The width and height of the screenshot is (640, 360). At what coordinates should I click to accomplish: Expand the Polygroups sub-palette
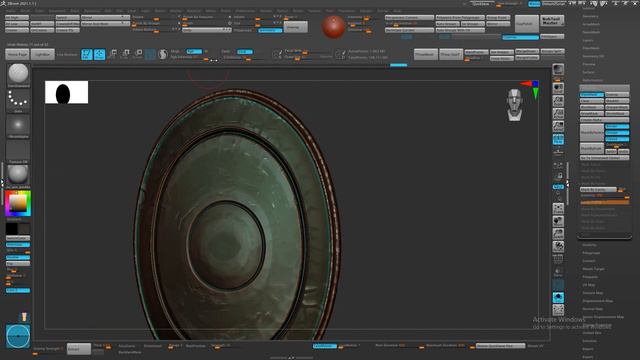[591, 253]
